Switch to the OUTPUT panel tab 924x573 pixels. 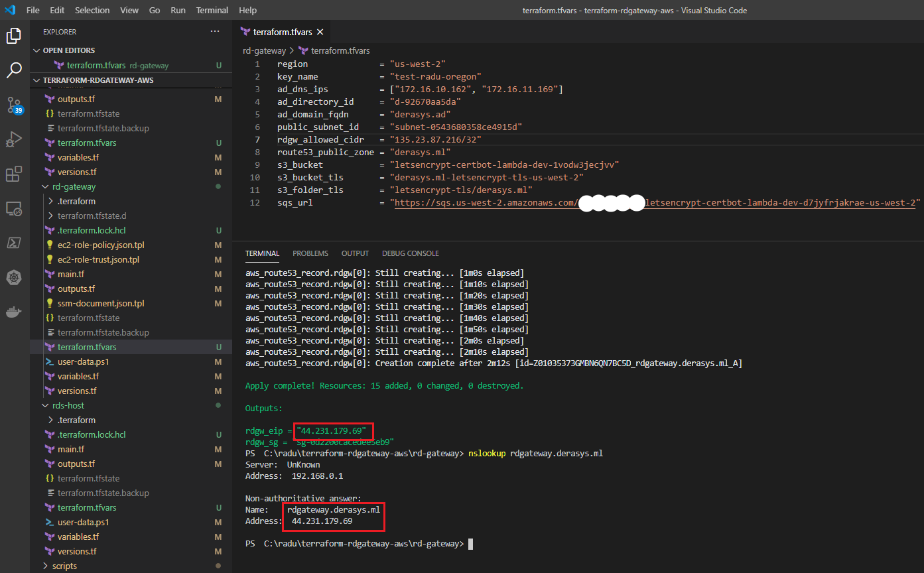coord(355,253)
